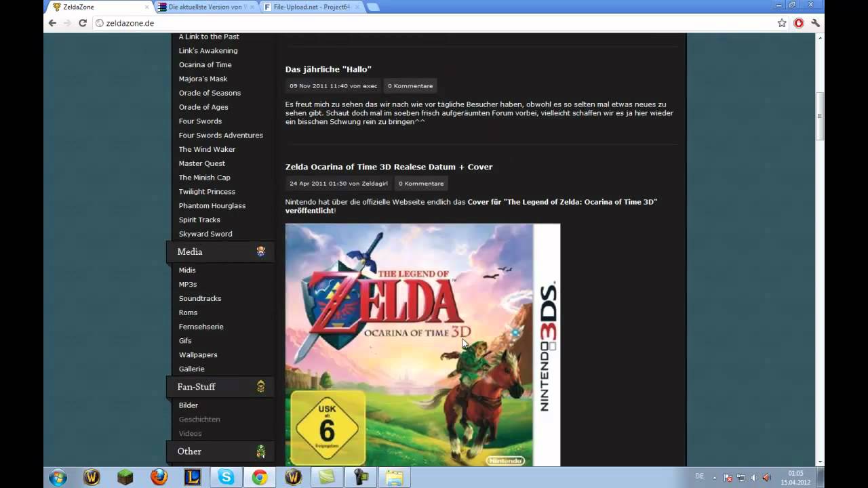Open Skype from the taskbar
The width and height of the screenshot is (868, 488).
click(226, 477)
